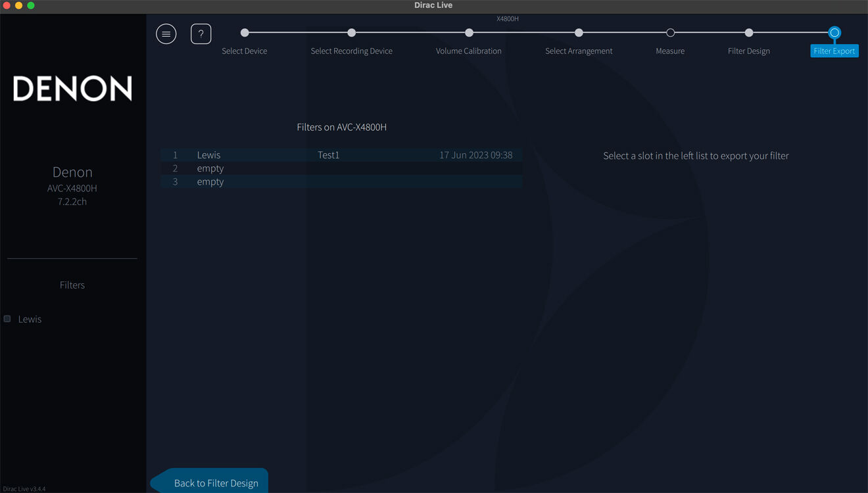Minimize the Dirac Live window
This screenshot has height=493, width=868.
tap(18, 5)
